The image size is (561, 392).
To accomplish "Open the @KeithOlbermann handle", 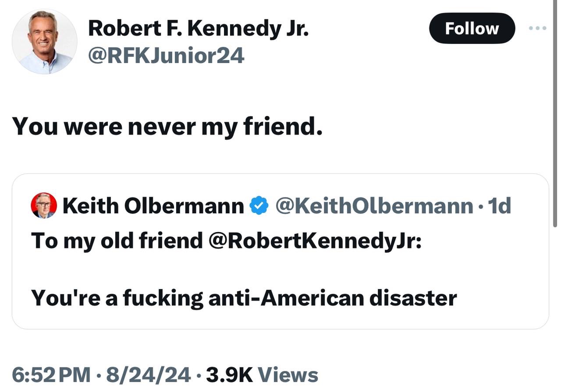I will click(x=374, y=206).
